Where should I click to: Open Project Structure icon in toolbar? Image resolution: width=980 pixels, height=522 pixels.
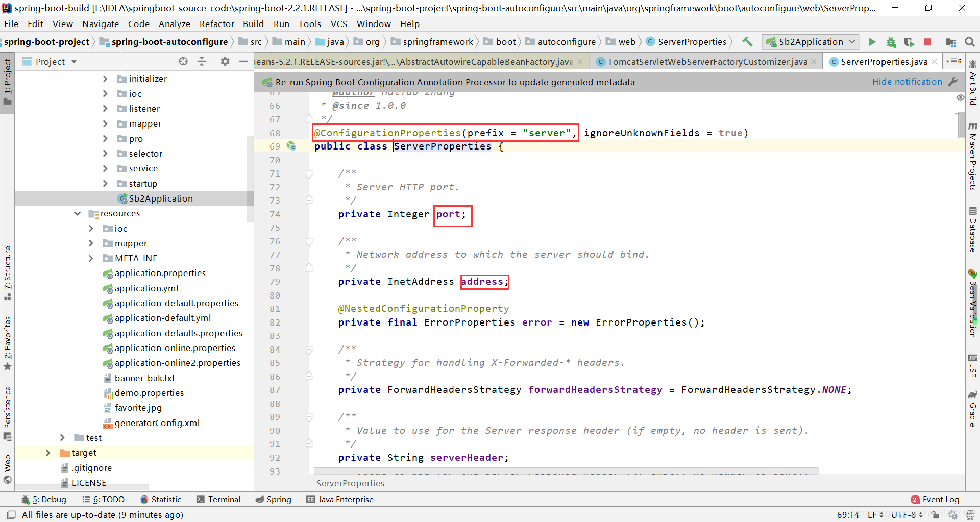[x=951, y=42]
